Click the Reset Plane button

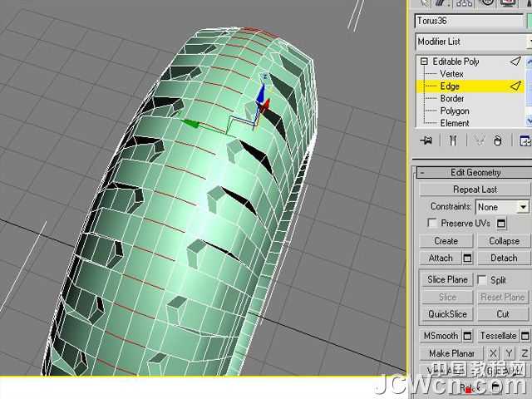click(503, 298)
